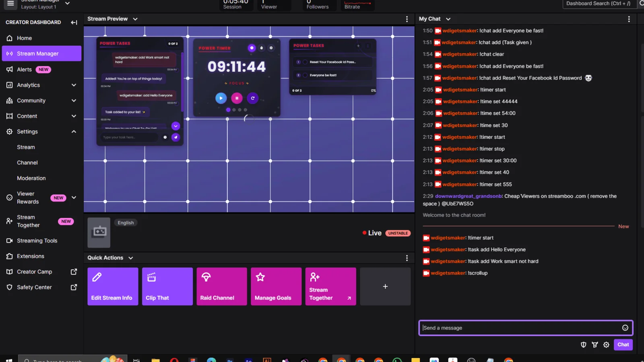This screenshot has height=362, width=644.
Task: Expand the Analytics sidebar section
Action: [x=74, y=85]
